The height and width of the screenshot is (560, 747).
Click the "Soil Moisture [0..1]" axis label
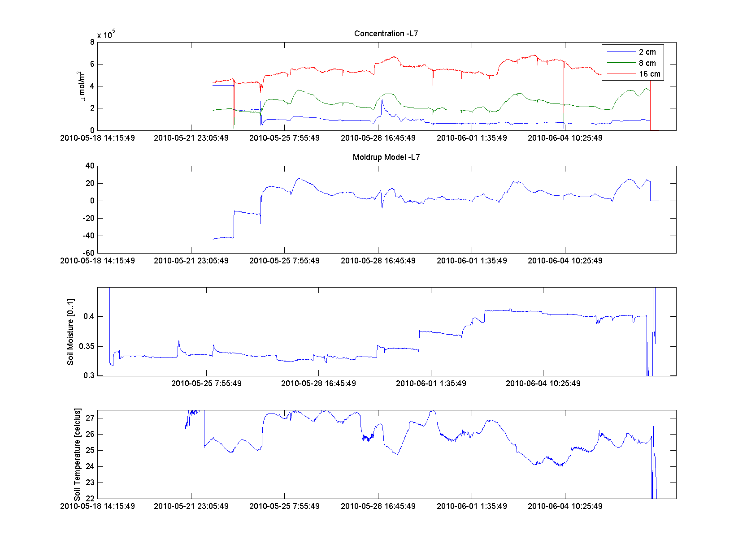(x=71, y=332)
